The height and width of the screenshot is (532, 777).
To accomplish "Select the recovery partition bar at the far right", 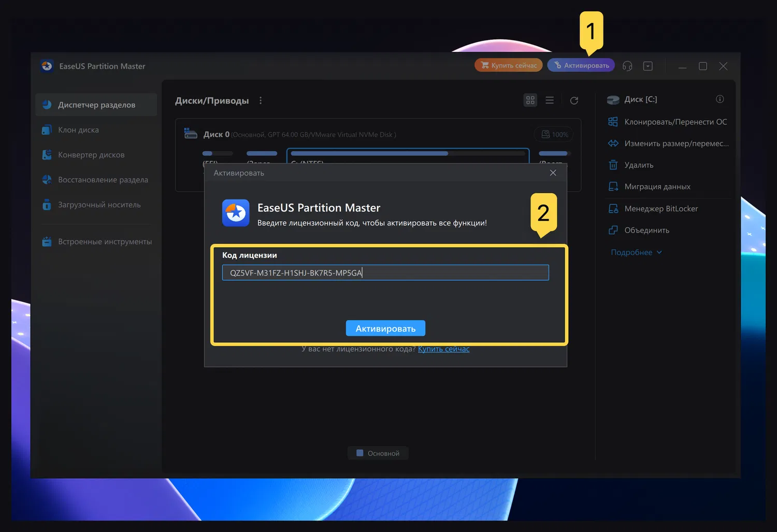I will pos(554,153).
